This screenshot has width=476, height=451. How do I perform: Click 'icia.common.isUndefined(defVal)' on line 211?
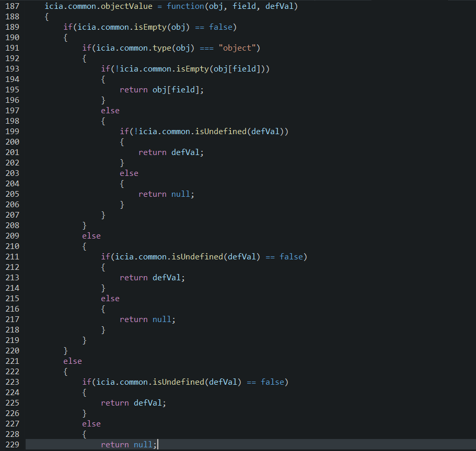click(188, 257)
